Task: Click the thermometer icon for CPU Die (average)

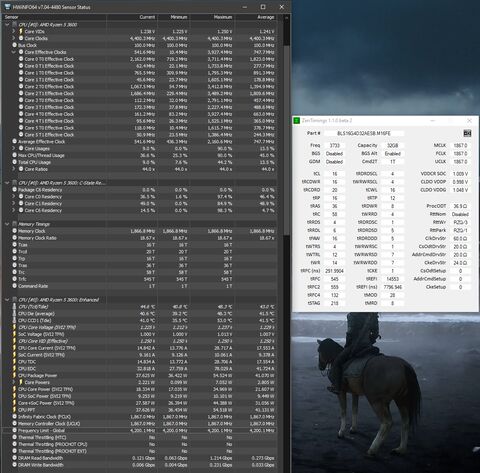Action: point(14,313)
